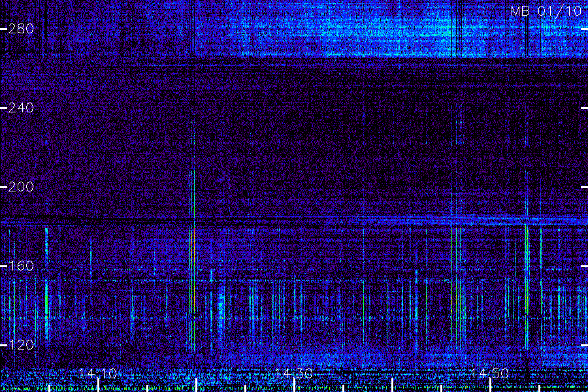
Task: Click the 14:10 time axis label
Action: [x=98, y=374]
